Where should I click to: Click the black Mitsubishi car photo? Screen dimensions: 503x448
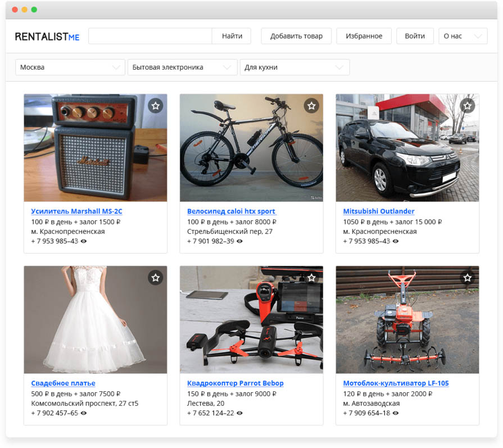407,148
